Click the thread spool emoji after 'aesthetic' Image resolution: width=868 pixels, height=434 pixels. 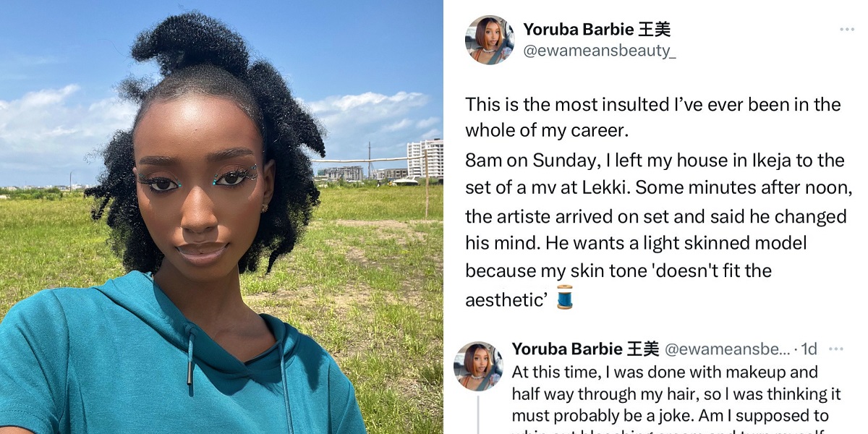(565, 297)
